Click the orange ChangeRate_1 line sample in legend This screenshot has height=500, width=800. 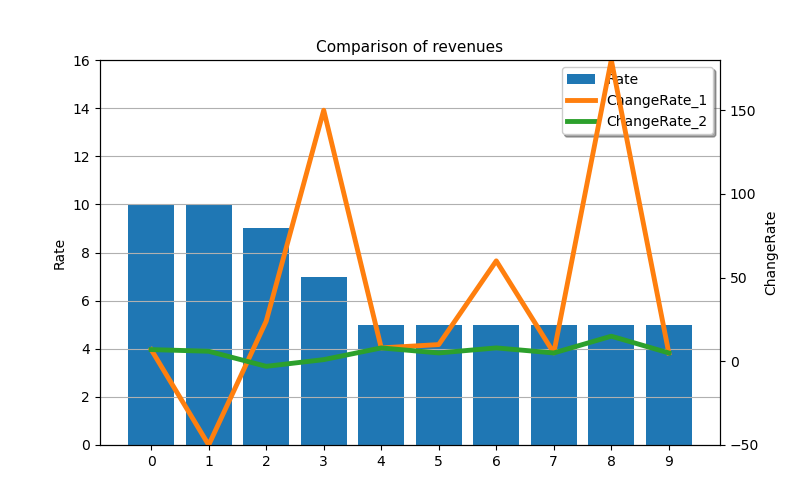click(x=582, y=101)
